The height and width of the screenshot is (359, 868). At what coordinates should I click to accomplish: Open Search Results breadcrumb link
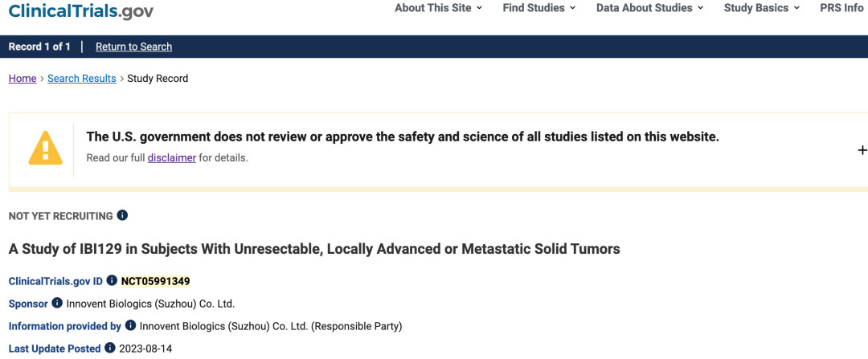[x=82, y=79]
